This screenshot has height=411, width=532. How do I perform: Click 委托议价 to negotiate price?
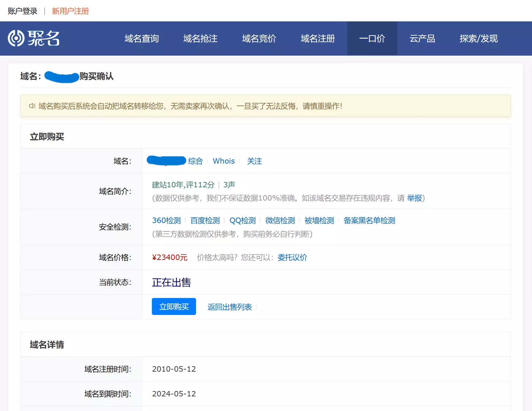[x=292, y=257]
